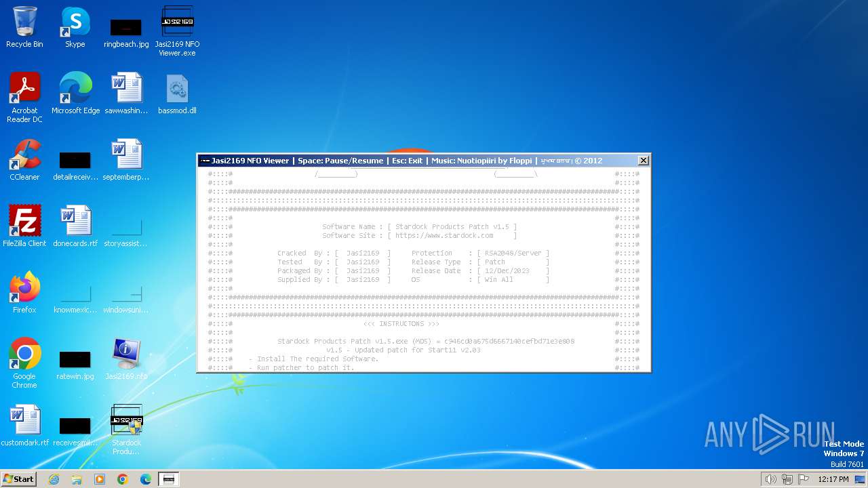Select the donecards.rtf document
Viewport: 868px width, 488px height.
[75, 226]
